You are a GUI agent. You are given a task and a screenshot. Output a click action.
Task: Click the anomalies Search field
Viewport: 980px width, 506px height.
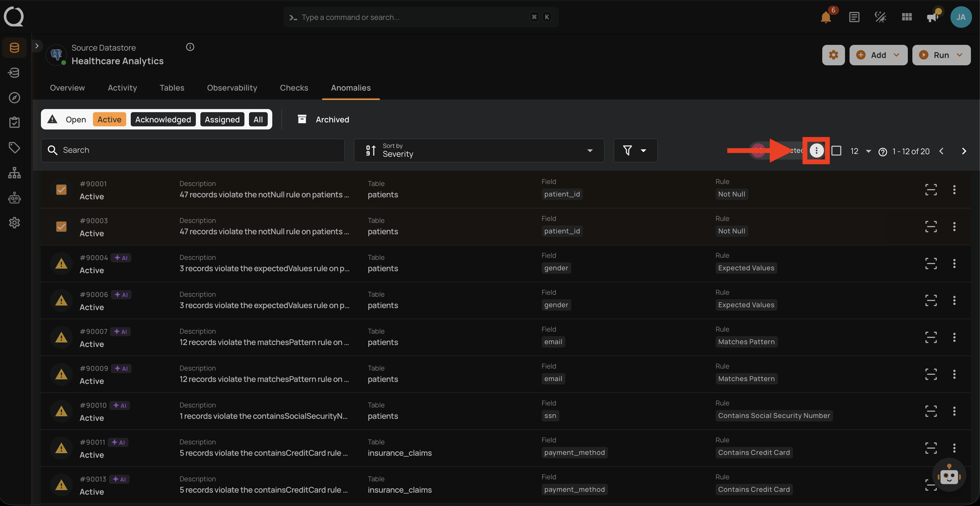192,150
